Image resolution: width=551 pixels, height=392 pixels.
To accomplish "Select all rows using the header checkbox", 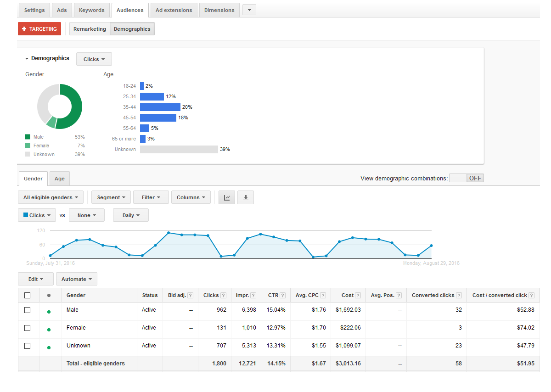I will (28, 295).
